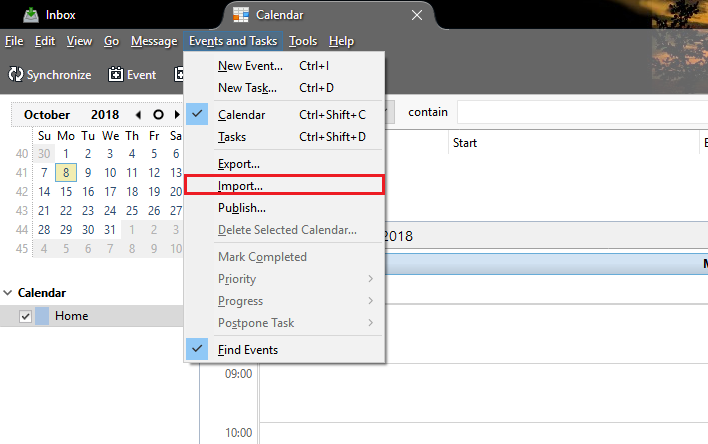This screenshot has width=708, height=444.
Task: Open the Help menu
Action: [x=341, y=41]
